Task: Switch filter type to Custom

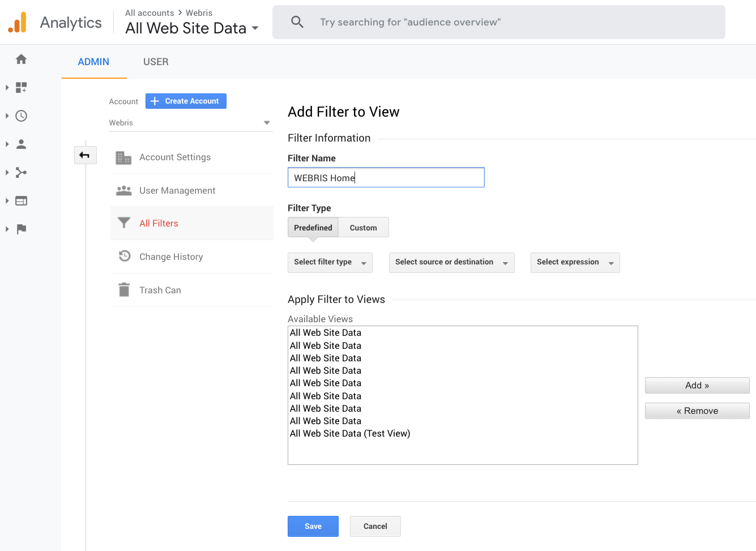Action: [363, 228]
